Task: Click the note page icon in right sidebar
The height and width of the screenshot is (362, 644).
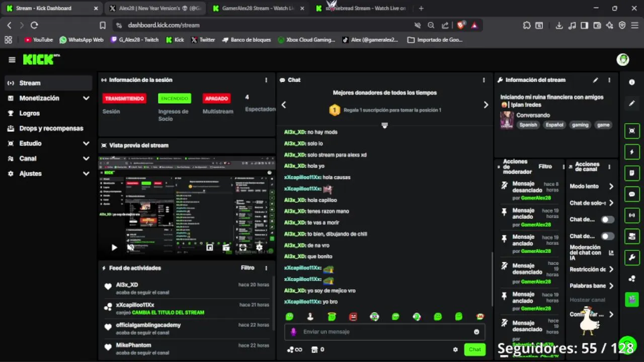Action: (632, 173)
